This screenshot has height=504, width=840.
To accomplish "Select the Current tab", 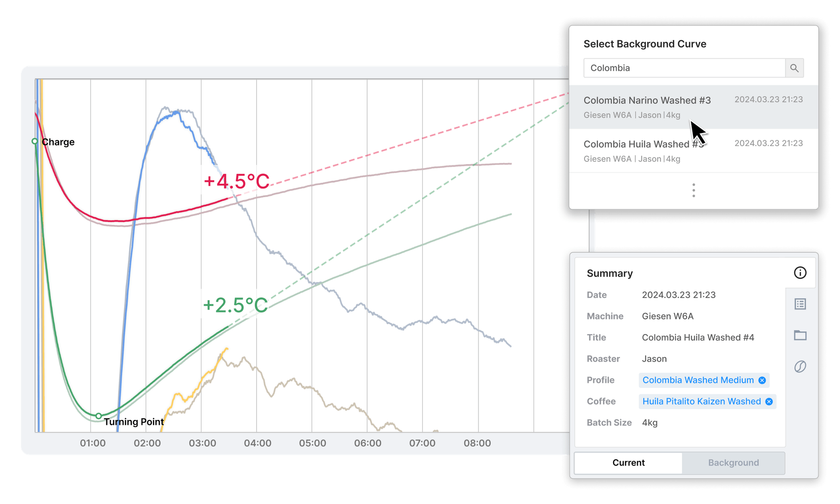I will click(628, 462).
